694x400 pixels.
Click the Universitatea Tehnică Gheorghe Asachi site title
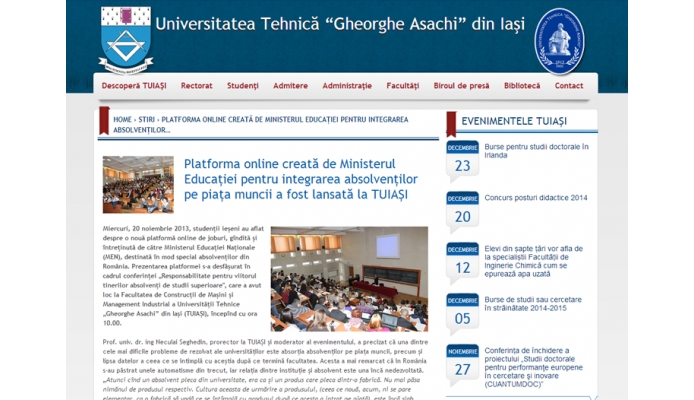point(340,24)
